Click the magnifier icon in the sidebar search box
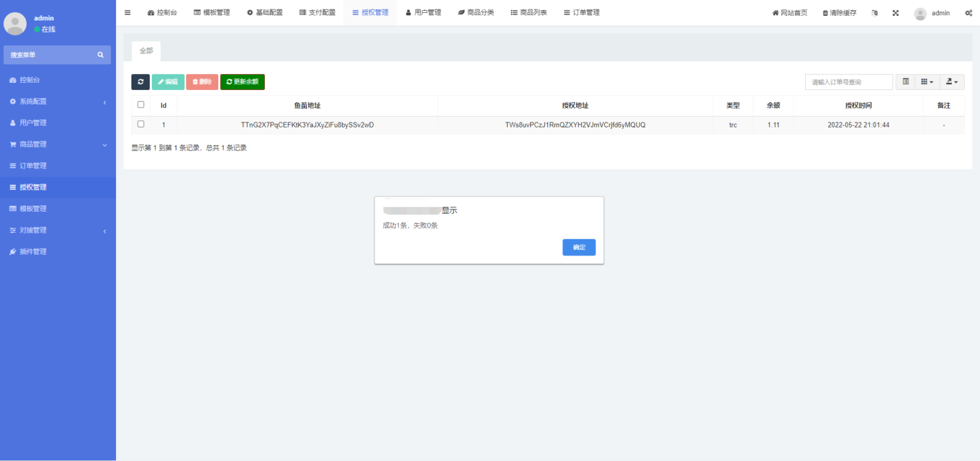This screenshot has width=980, height=461. [x=100, y=55]
